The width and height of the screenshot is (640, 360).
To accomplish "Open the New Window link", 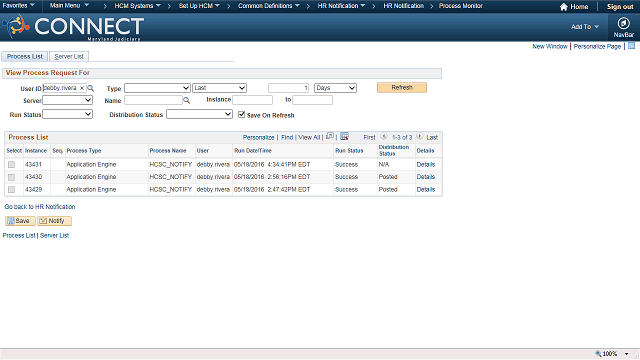I will point(550,46).
